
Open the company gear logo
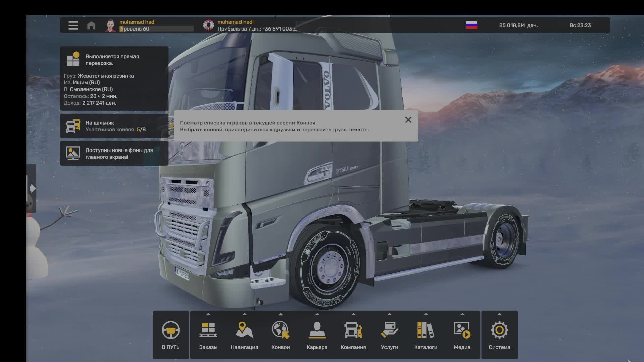pos(208,25)
